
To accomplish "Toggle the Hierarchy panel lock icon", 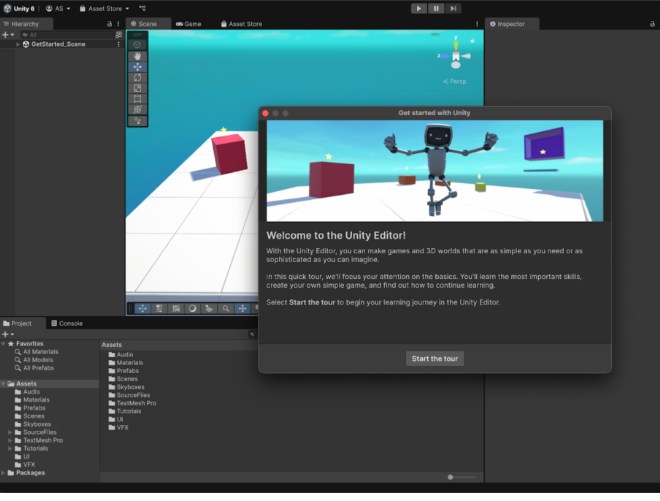I will click(109, 24).
